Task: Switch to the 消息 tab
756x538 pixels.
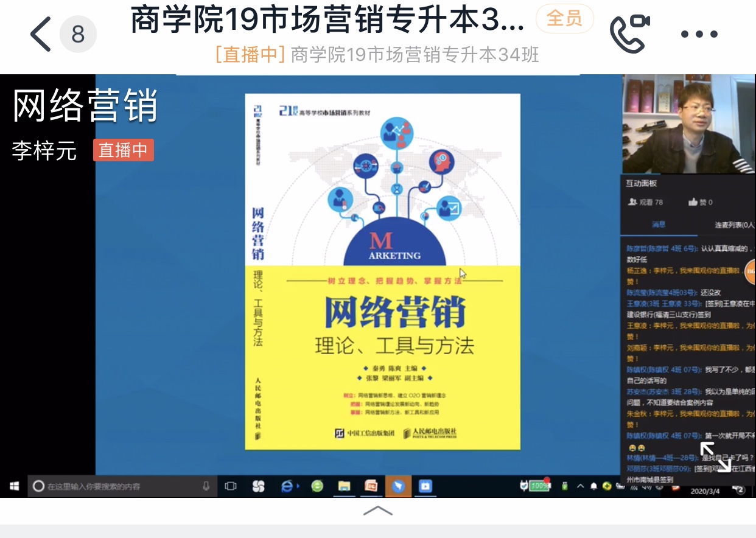Action: [659, 225]
